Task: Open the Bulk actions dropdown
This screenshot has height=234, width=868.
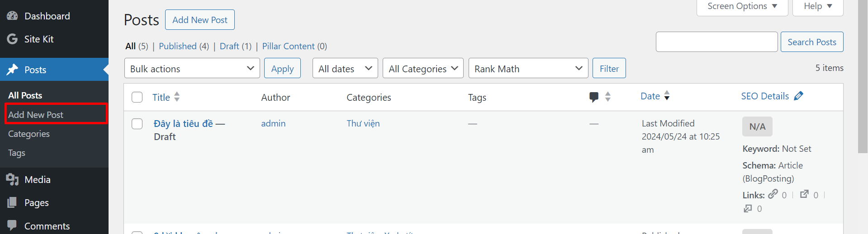Action: pos(192,68)
